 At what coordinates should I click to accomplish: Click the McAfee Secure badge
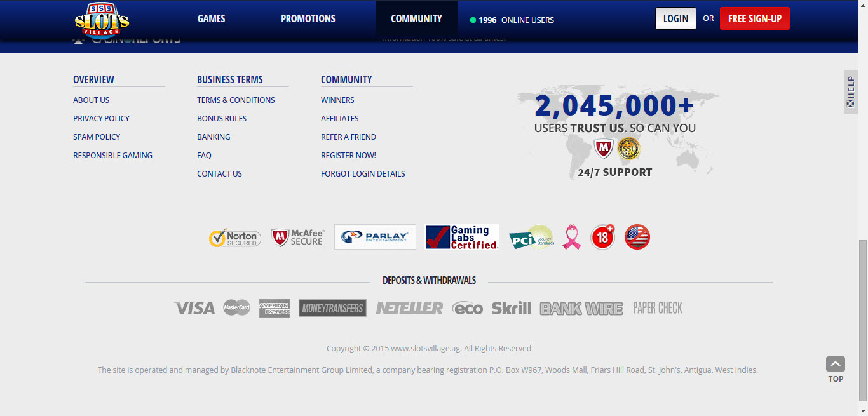(297, 238)
